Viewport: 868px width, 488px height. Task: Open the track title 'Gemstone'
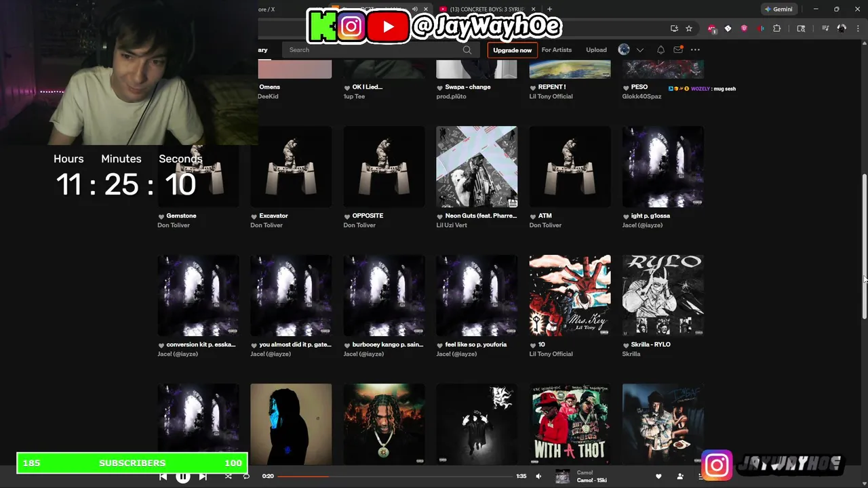pos(181,216)
